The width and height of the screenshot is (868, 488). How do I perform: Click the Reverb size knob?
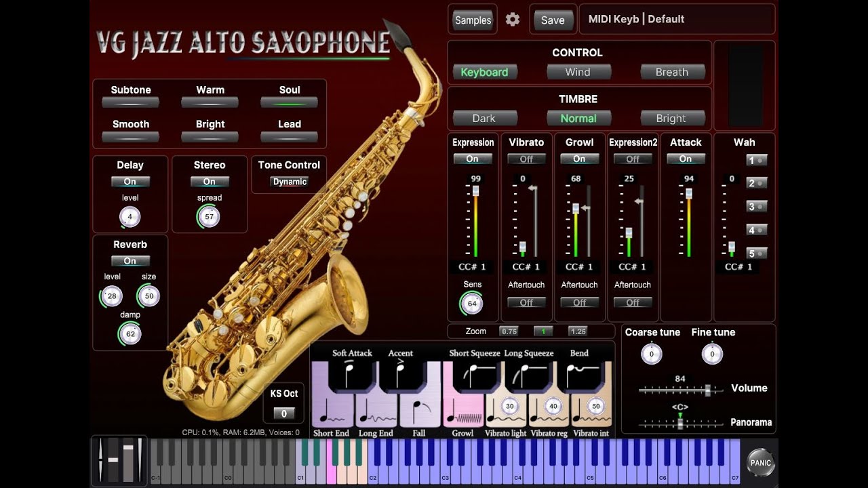tap(149, 296)
